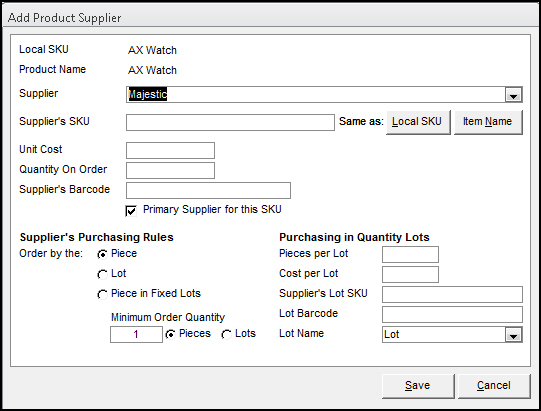Click the Item Name button
This screenshot has height=411, width=541.
488,122
